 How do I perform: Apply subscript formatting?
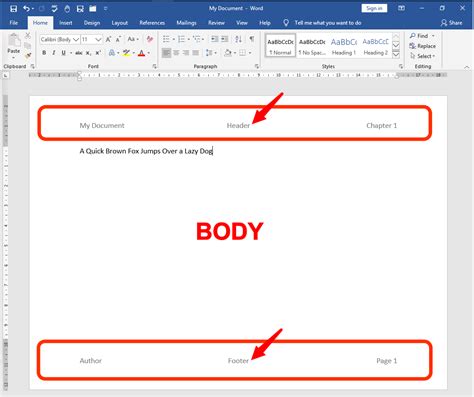[88, 53]
